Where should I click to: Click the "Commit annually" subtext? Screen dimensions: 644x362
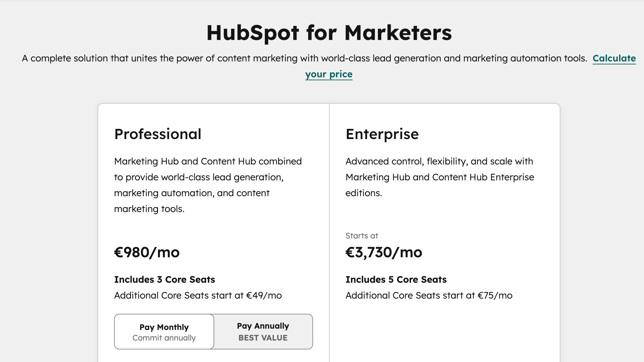(x=164, y=338)
